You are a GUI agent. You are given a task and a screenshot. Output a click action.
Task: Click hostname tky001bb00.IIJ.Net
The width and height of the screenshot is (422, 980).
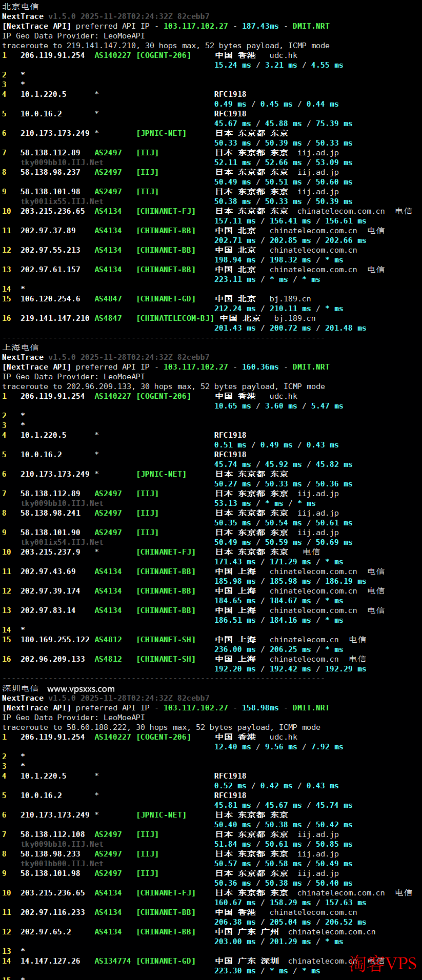click(x=62, y=864)
